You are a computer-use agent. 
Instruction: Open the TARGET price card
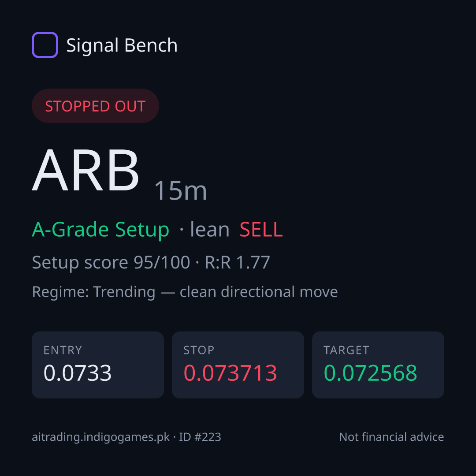(x=378, y=365)
